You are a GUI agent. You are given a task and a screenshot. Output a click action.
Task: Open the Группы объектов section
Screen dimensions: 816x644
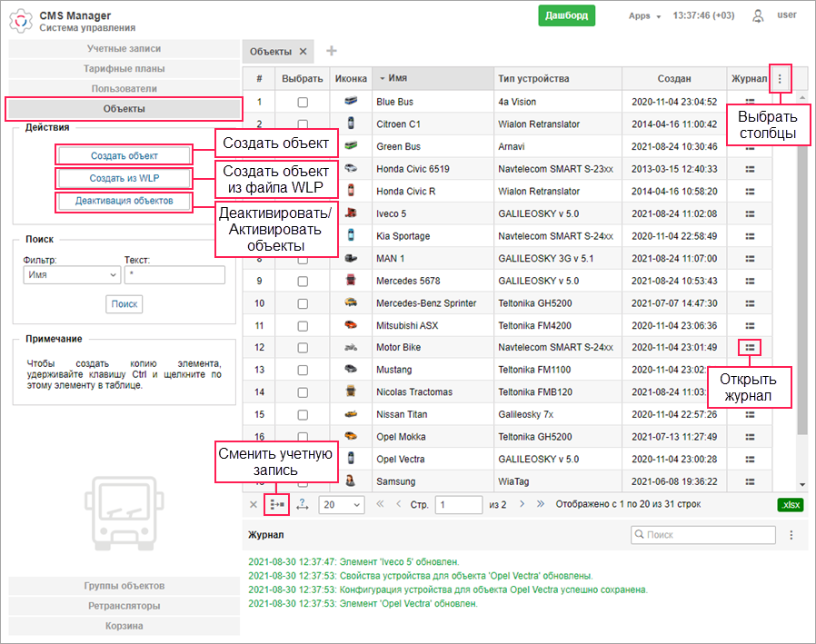124,586
